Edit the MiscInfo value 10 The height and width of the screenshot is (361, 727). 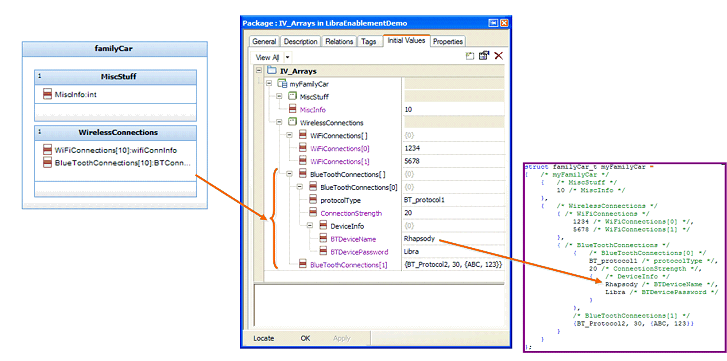pos(453,110)
